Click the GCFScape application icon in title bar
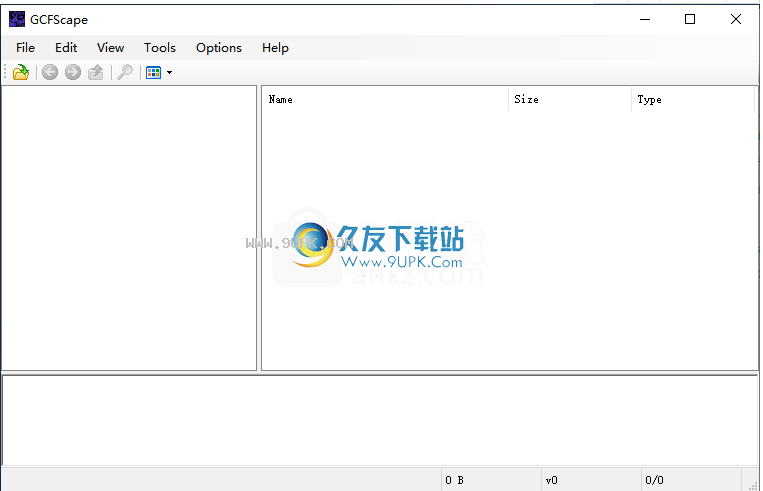This screenshot has height=491, width=763. tap(17, 19)
